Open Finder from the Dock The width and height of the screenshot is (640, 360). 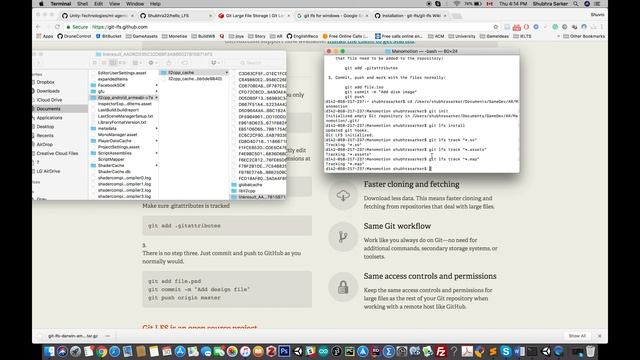coord(49,351)
